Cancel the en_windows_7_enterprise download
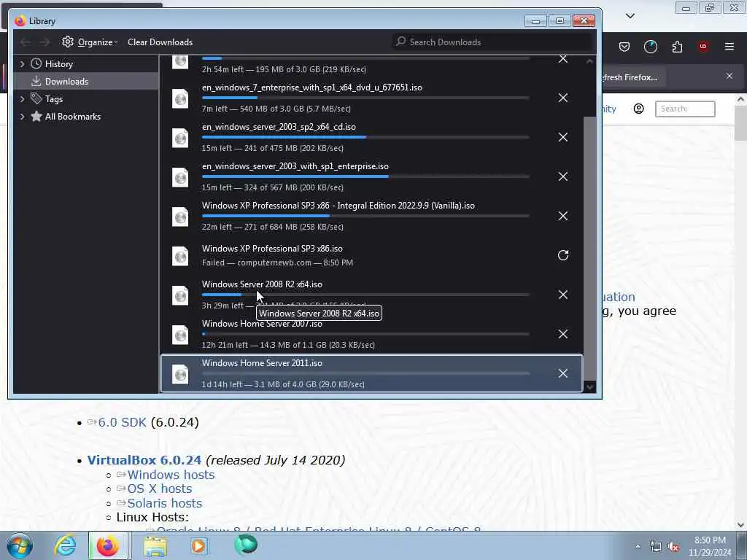747x560 pixels. point(563,98)
